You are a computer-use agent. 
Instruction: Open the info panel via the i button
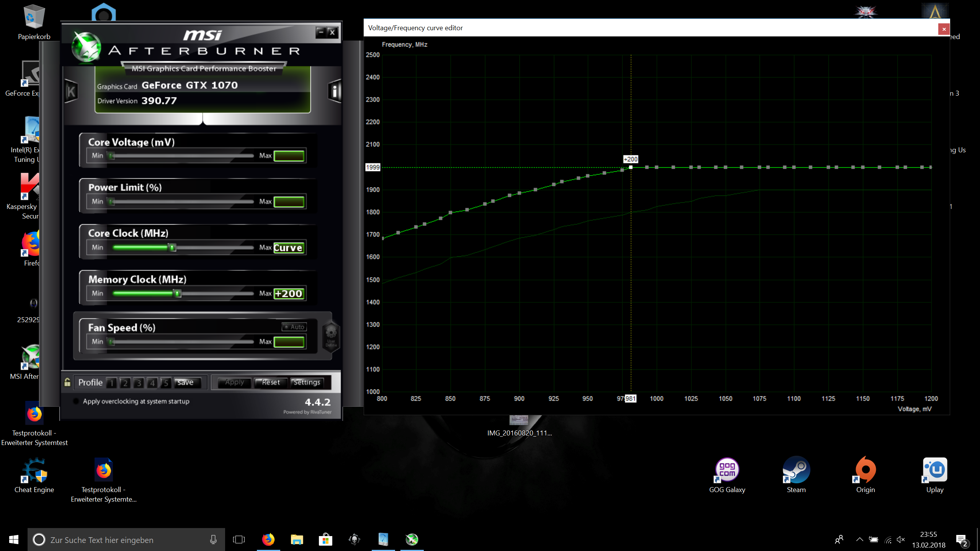click(x=335, y=91)
